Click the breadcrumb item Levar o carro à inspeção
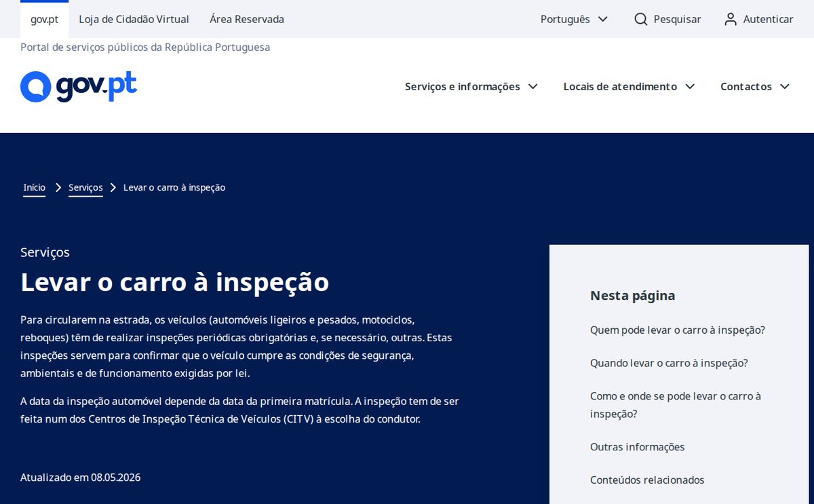This screenshot has height=504, width=814. coord(174,188)
